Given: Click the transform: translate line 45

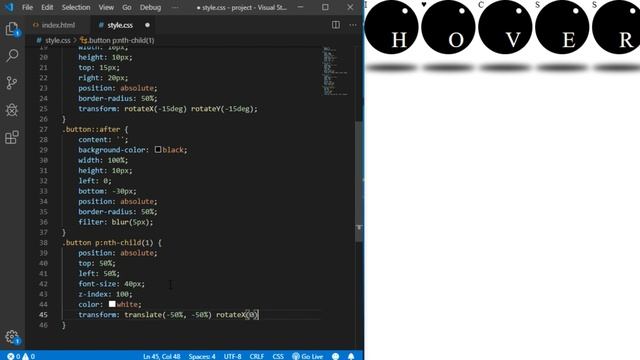Looking at the screenshot, I should pyautogui.click(x=168, y=315).
